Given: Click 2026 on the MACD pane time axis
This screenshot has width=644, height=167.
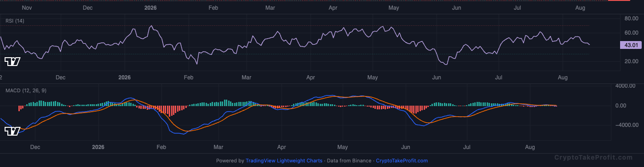Looking at the screenshot, I should tap(98, 147).
